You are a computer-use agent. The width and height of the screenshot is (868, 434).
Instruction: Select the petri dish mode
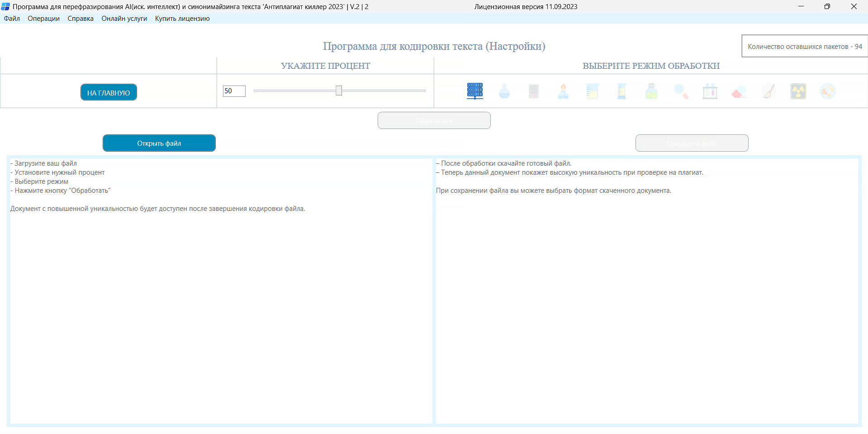828,91
